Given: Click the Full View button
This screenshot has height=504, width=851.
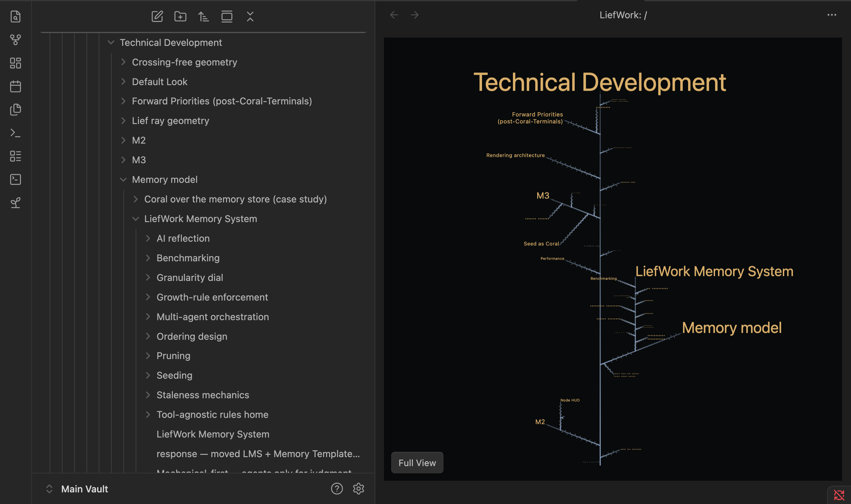Looking at the screenshot, I should 417,463.
